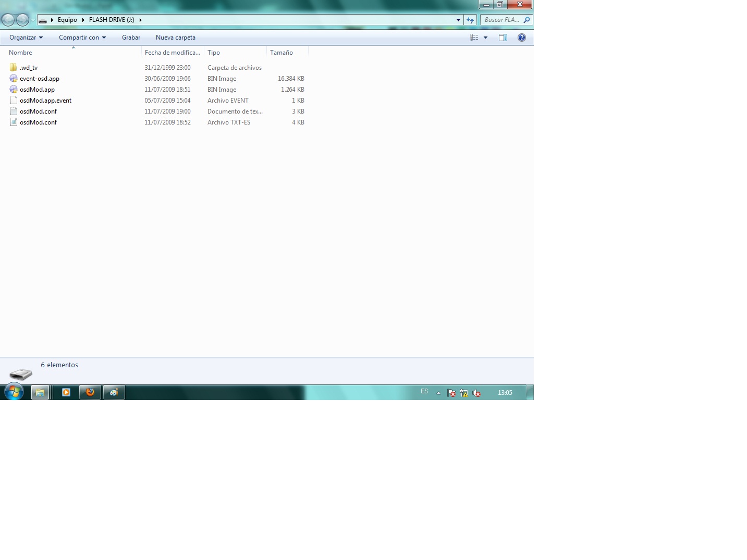Viewport: 747px width, 560px height.
Task: Click the date 31/12/1999 23:00
Action: click(x=167, y=68)
